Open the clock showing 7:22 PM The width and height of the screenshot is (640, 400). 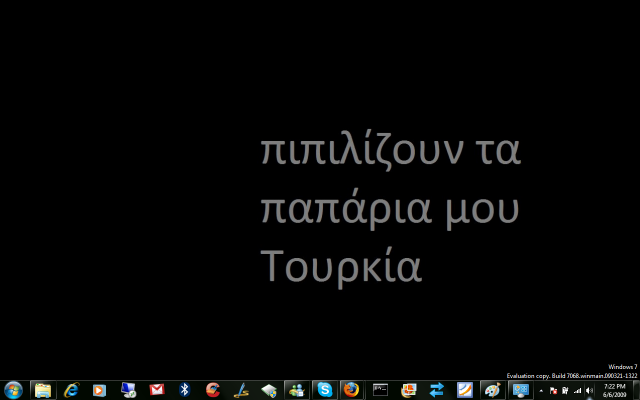click(614, 391)
